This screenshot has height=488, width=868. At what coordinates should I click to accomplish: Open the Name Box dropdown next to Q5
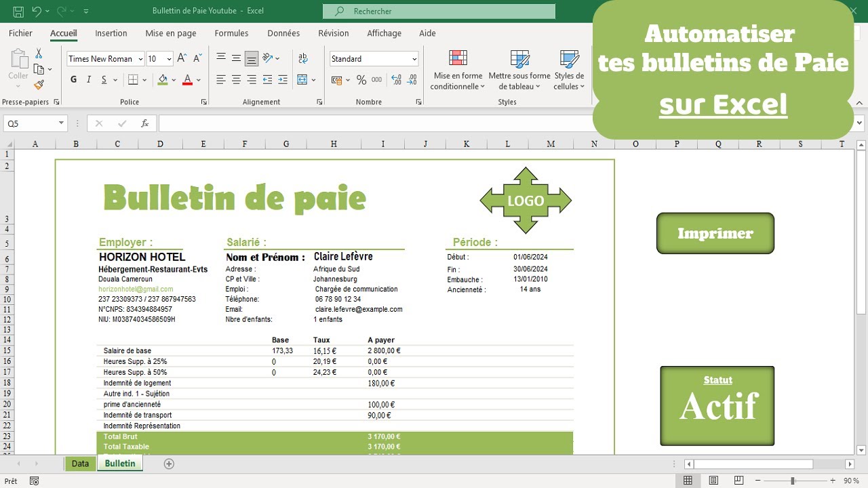coord(61,123)
